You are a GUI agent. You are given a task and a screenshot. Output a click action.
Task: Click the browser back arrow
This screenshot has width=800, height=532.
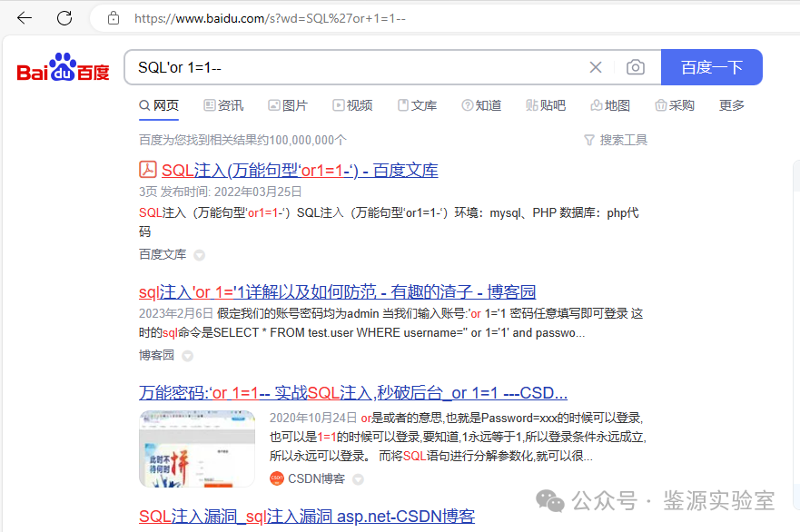[25, 18]
